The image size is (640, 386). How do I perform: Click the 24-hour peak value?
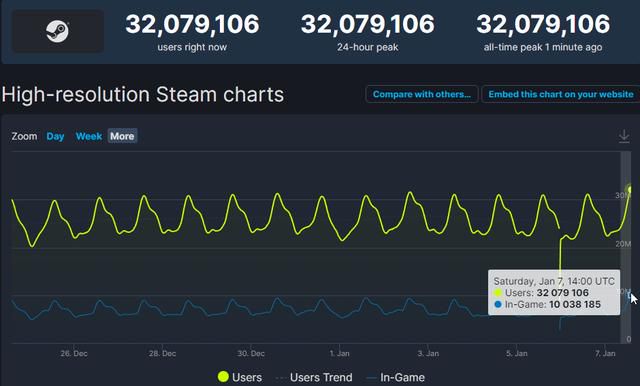point(367,24)
